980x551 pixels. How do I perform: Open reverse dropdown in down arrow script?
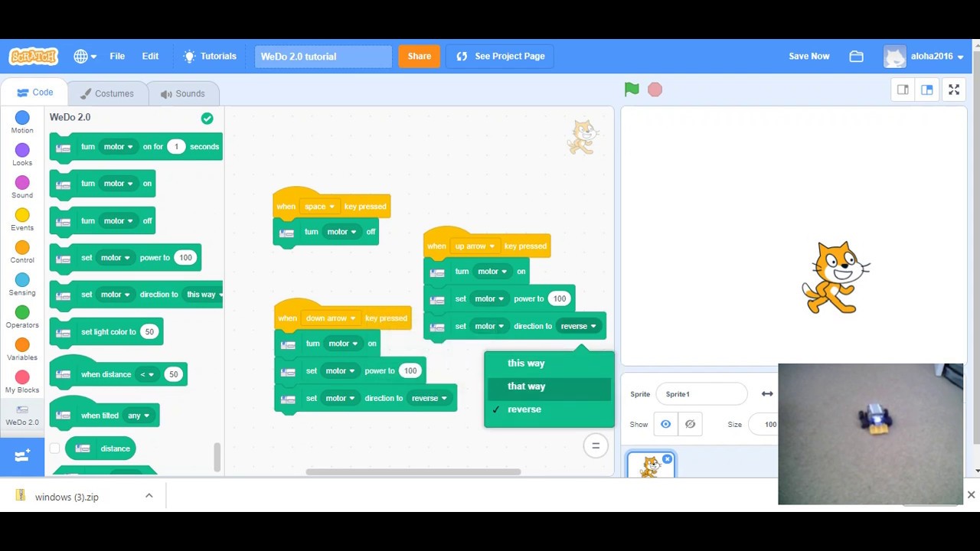pyautogui.click(x=429, y=398)
